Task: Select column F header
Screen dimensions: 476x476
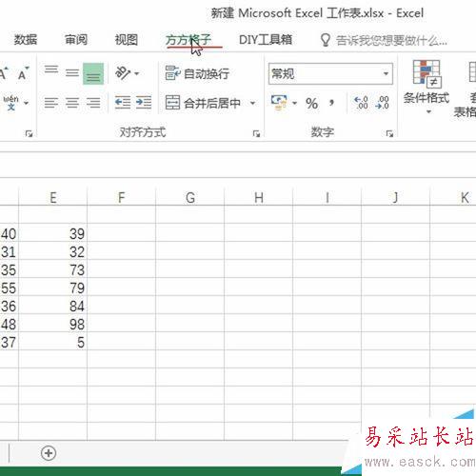Action: (122, 197)
